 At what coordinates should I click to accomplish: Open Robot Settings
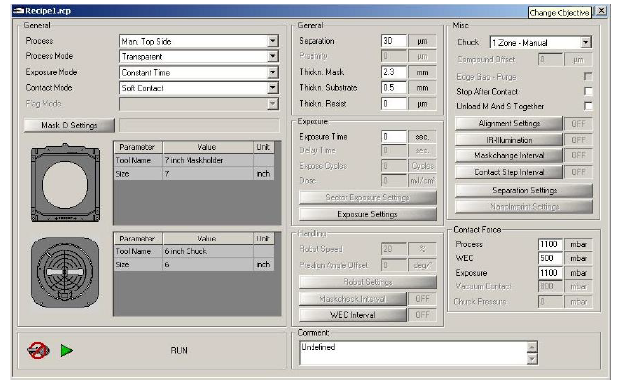(367, 282)
